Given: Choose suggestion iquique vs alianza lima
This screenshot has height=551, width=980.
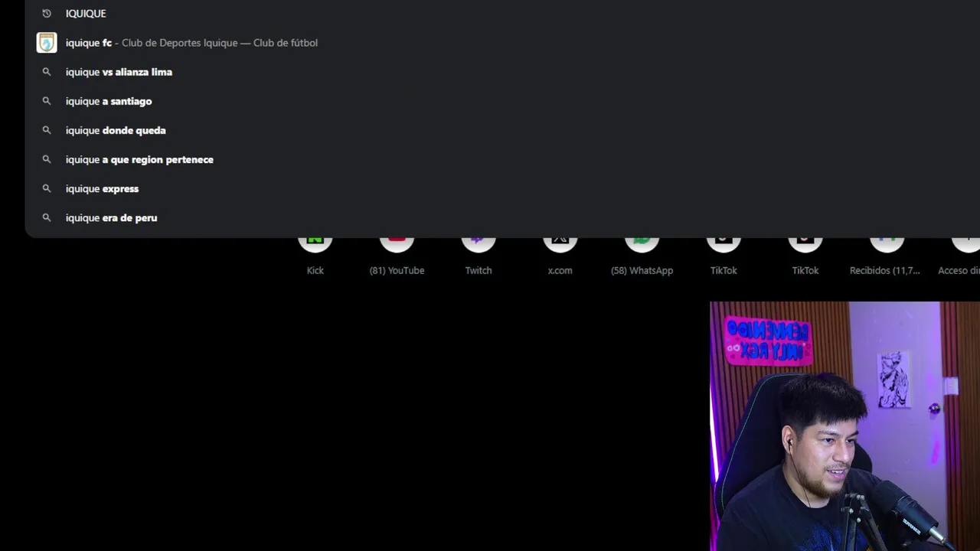Looking at the screenshot, I should 502,72.
